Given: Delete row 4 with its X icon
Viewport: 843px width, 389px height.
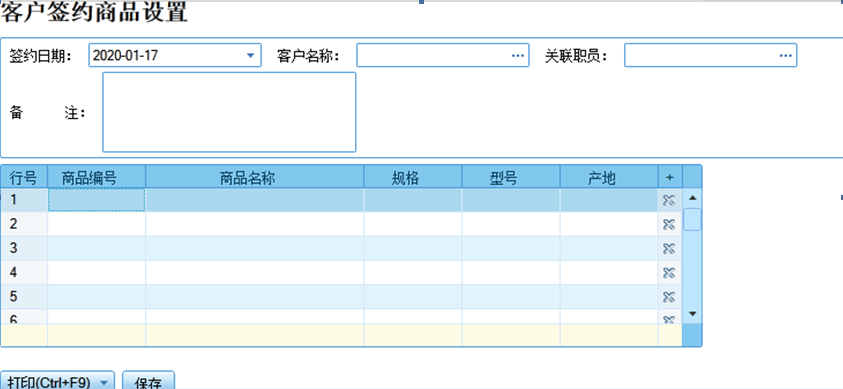Looking at the screenshot, I should point(669,273).
